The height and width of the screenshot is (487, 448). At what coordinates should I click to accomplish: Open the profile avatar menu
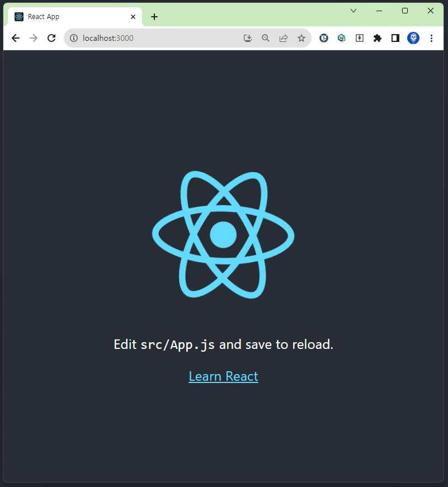[x=413, y=38]
